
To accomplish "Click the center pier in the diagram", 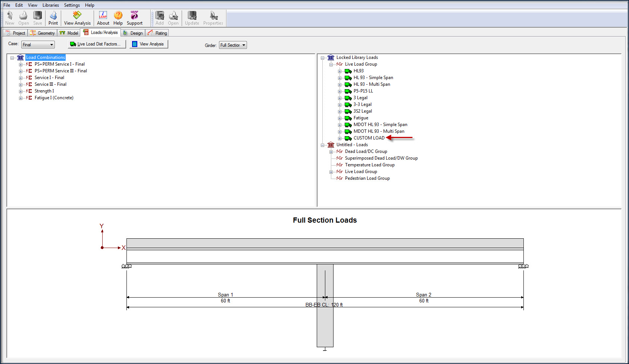I will tap(325, 306).
